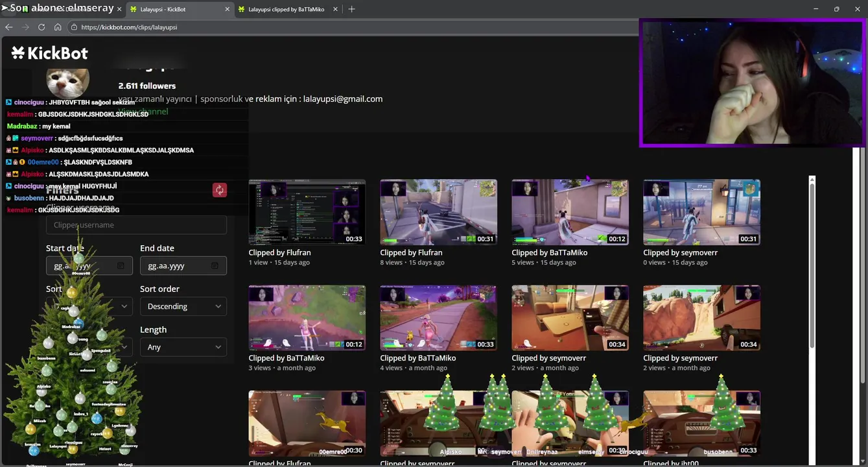
Task: Click the KickBot logo
Action: [49, 53]
